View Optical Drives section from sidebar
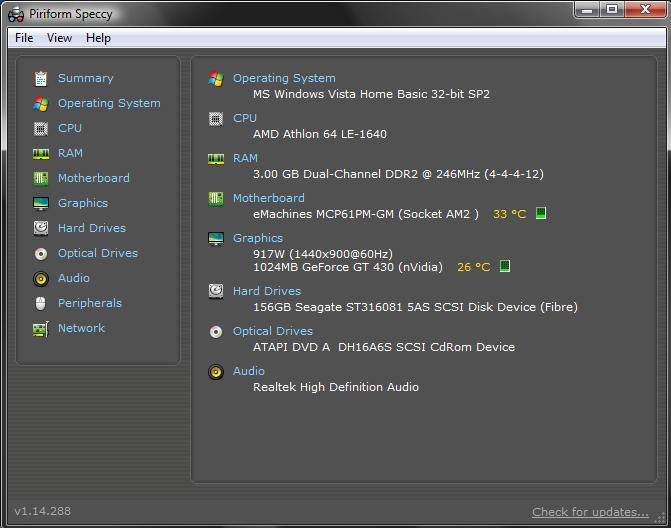The image size is (671, 528). [x=98, y=253]
